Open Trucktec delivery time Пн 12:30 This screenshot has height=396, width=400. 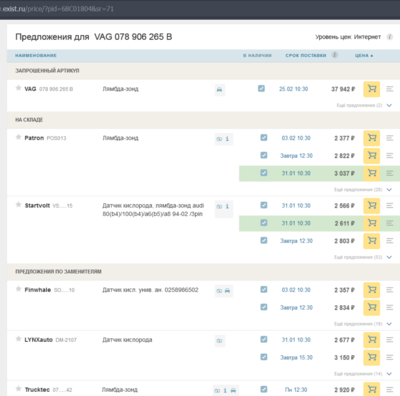[296, 390]
